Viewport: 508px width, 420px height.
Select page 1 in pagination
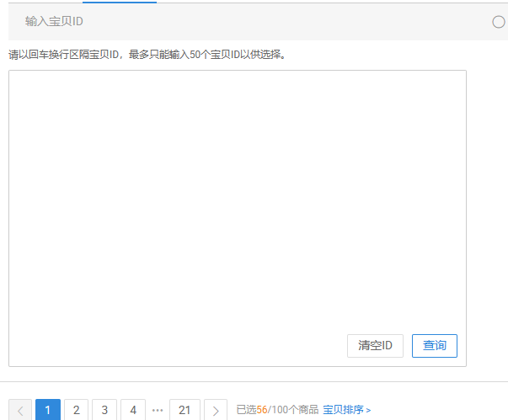(48, 410)
